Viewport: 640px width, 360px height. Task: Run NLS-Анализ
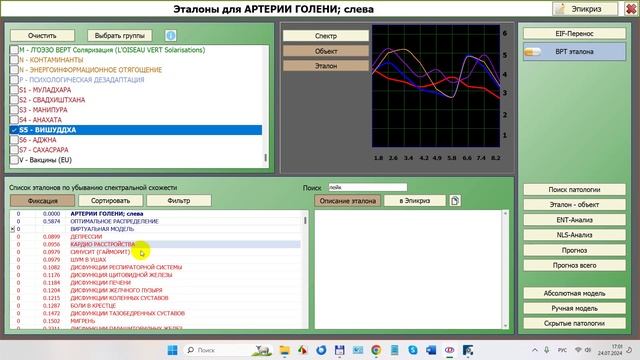tap(574, 235)
